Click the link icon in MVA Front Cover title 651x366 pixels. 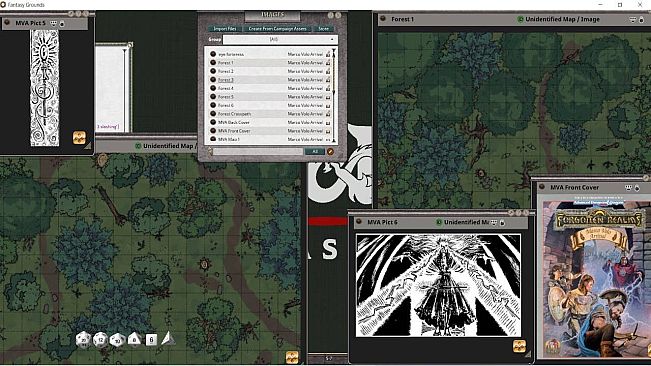(x=541, y=187)
